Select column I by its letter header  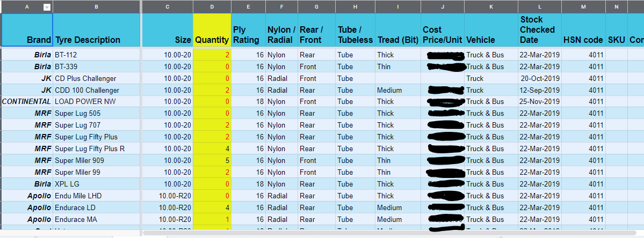398,6
